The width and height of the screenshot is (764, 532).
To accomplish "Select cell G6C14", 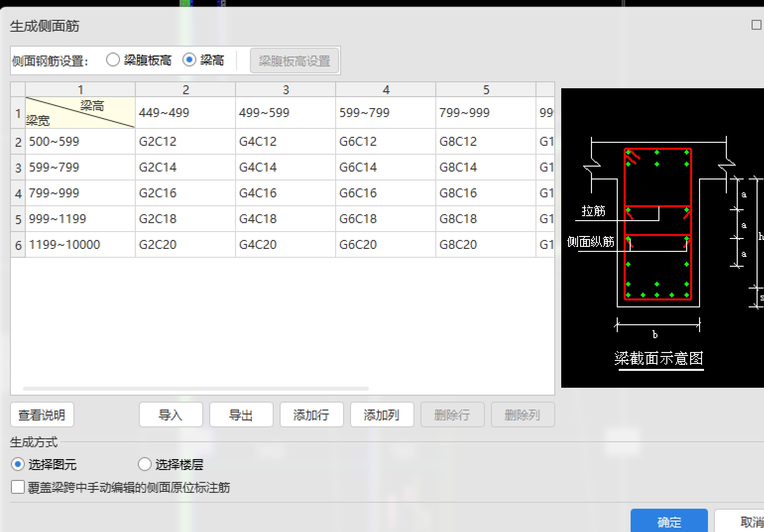I will 386,167.
